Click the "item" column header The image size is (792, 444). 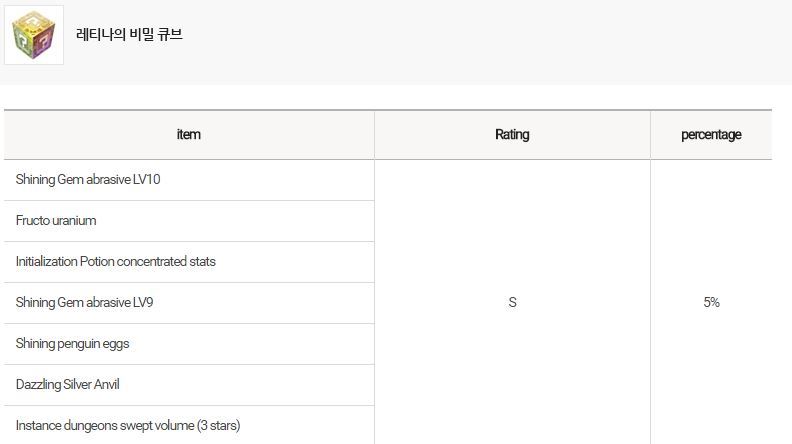click(188, 135)
